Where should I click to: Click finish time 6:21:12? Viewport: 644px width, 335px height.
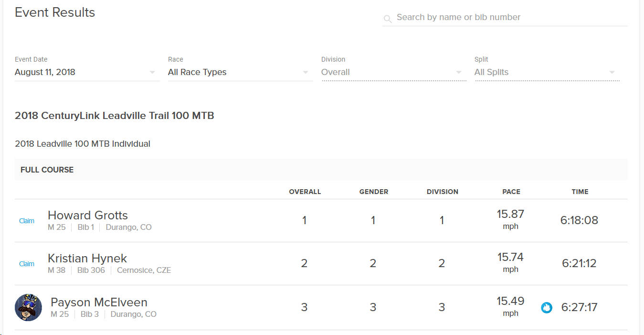point(579,263)
